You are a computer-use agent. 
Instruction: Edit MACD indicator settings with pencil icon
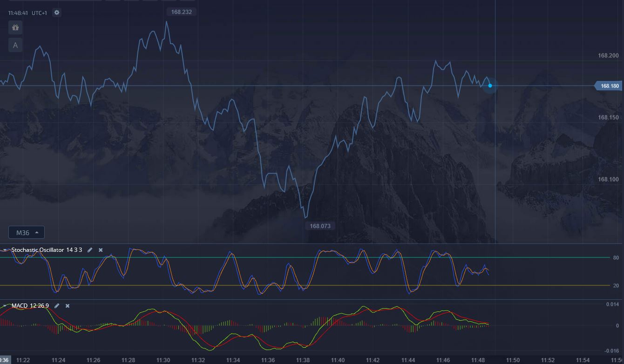(57, 306)
